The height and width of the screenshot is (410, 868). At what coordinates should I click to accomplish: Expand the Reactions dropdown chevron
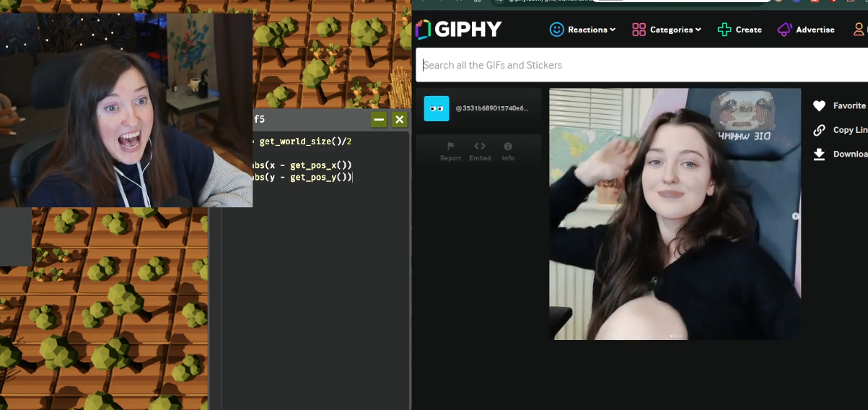pos(613,30)
